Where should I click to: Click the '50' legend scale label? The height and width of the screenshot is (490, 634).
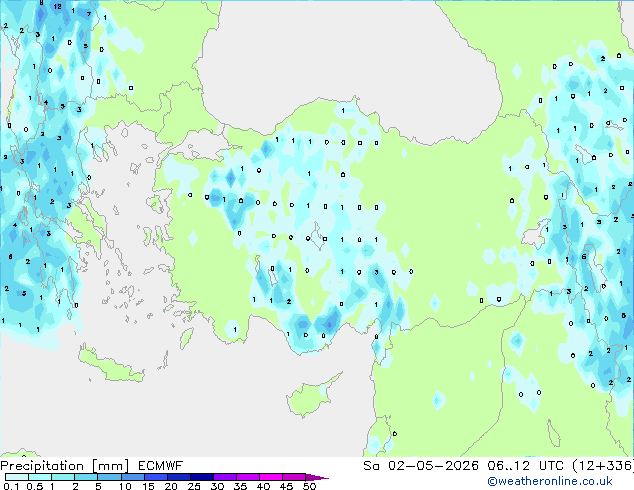click(309, 486)
